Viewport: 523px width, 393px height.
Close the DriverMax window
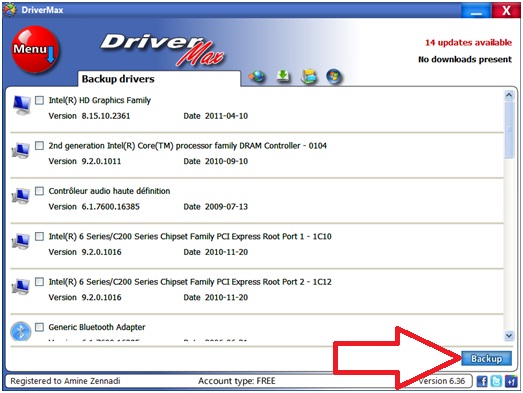pyautogui.click(x=506, y=11)
